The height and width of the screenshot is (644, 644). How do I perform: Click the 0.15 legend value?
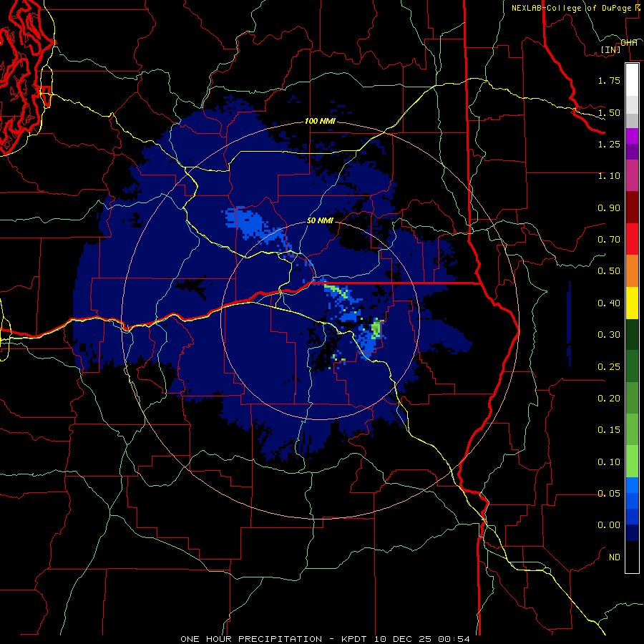coord(609,430)
